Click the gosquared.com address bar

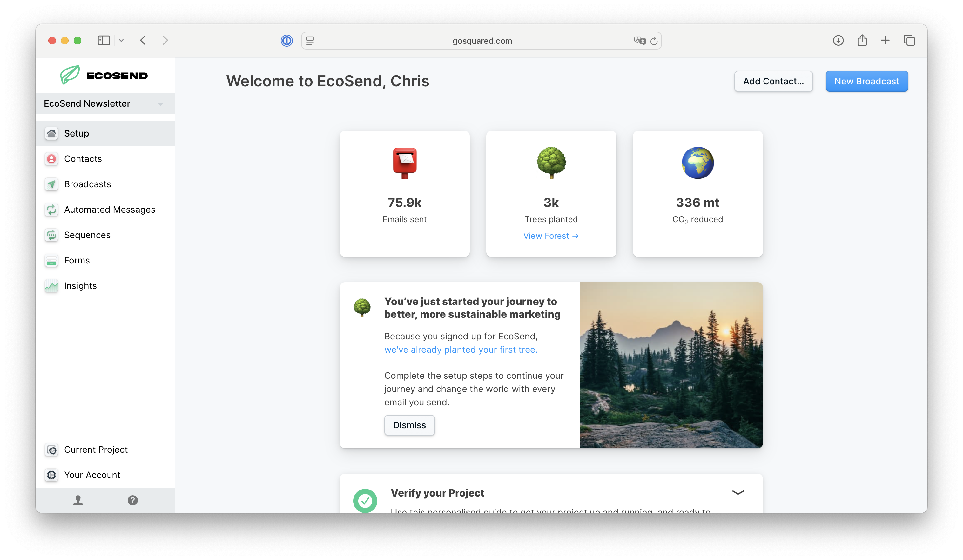pyautogui.click(x=481, y=41)
